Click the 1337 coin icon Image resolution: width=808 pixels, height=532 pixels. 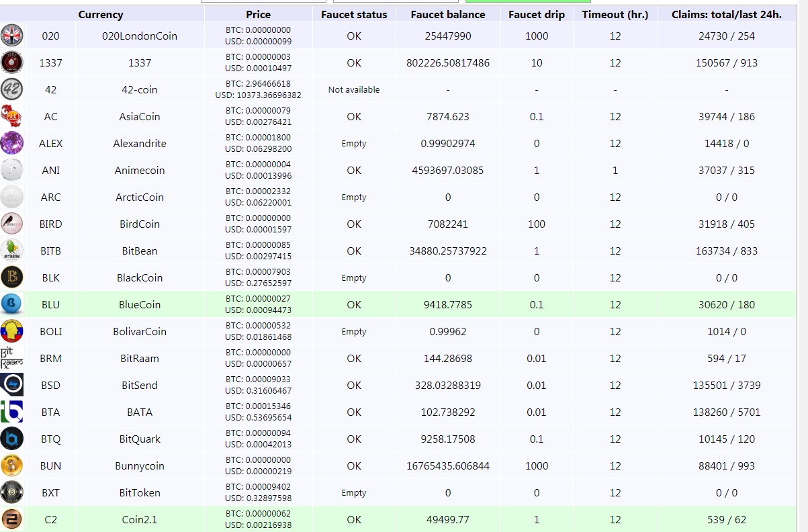12,62
